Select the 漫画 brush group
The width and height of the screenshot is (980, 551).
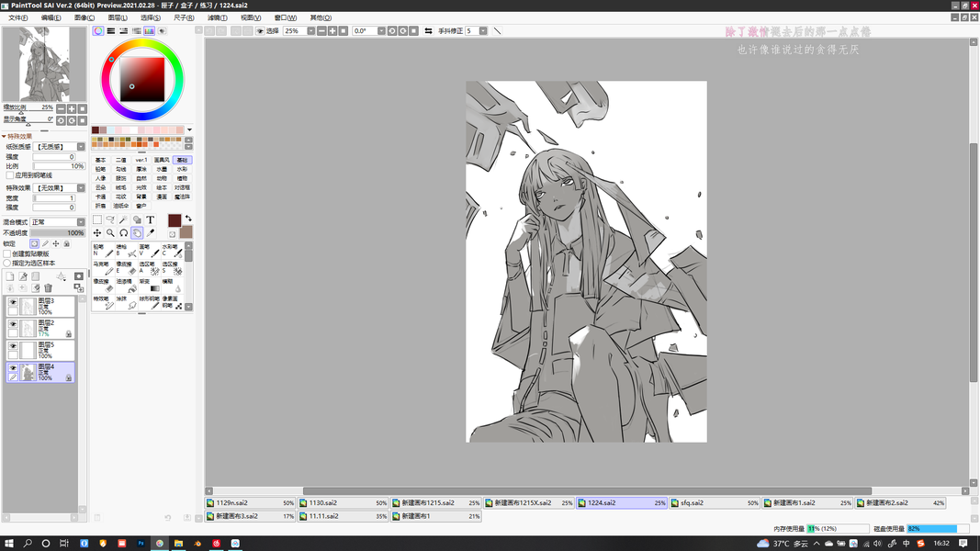coord(162,197)
